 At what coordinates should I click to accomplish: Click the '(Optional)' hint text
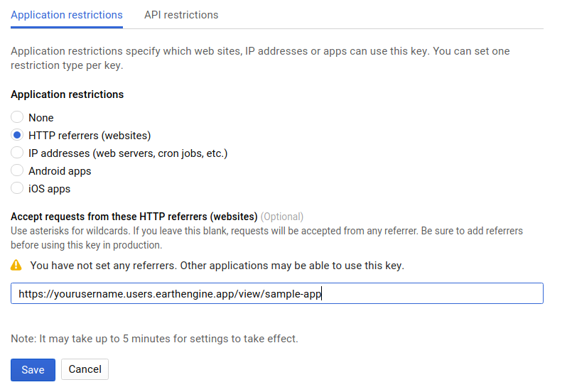tap(282, 217)
